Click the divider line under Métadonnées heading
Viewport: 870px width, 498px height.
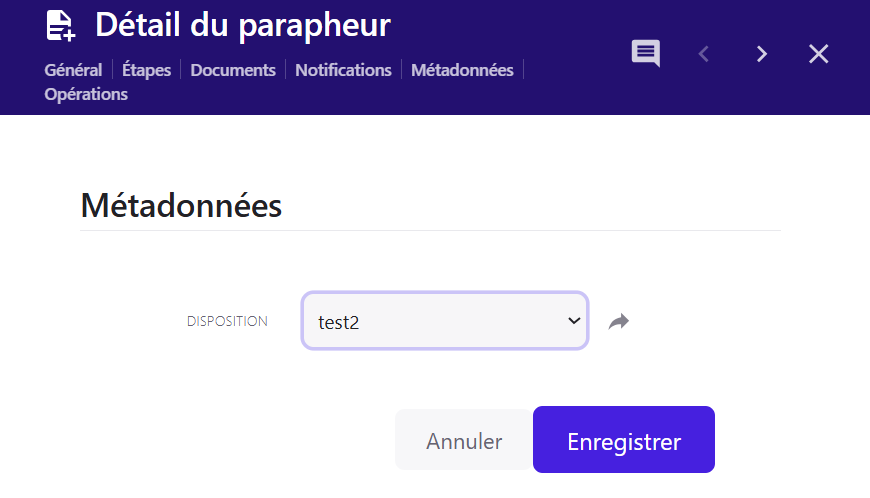coord(430,231)
